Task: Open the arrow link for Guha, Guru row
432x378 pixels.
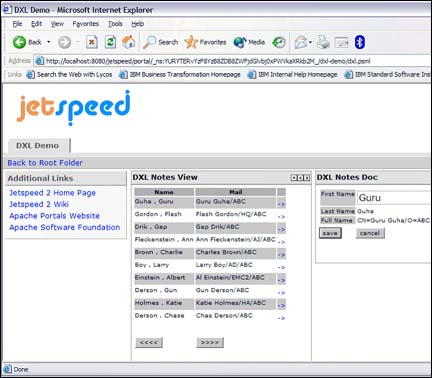Action: coord(281,204)
